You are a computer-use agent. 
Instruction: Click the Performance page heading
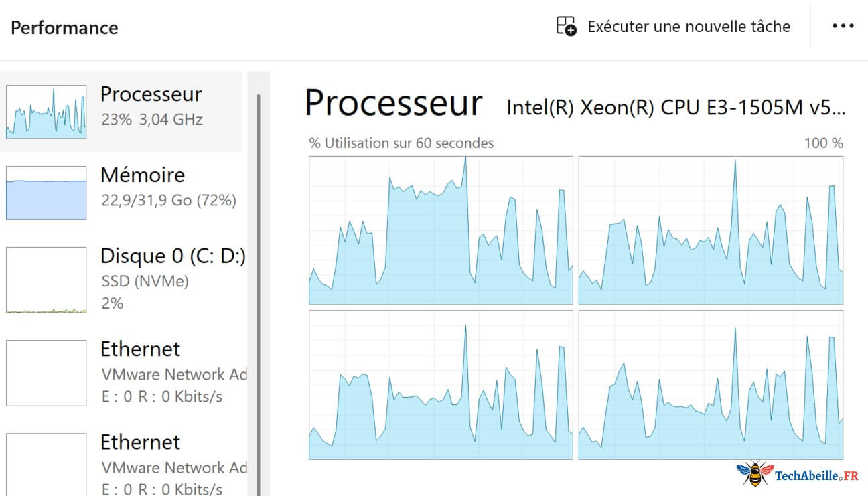coord(64,28)
